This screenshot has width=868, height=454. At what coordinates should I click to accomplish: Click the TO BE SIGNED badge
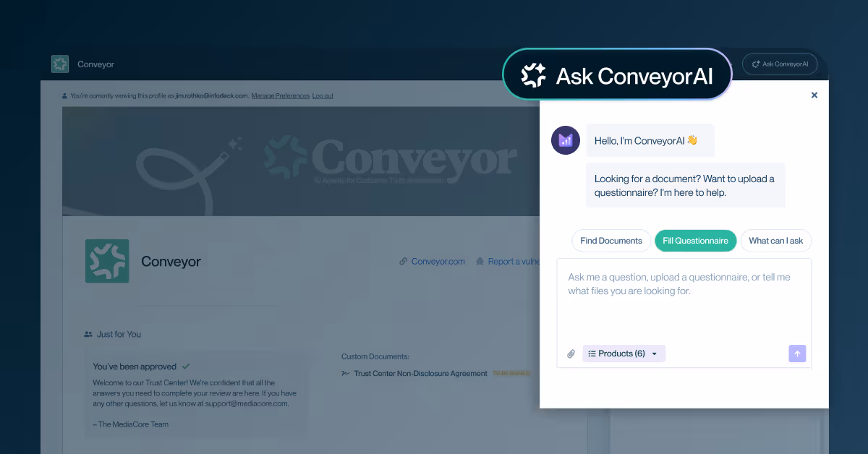[511, 373]
